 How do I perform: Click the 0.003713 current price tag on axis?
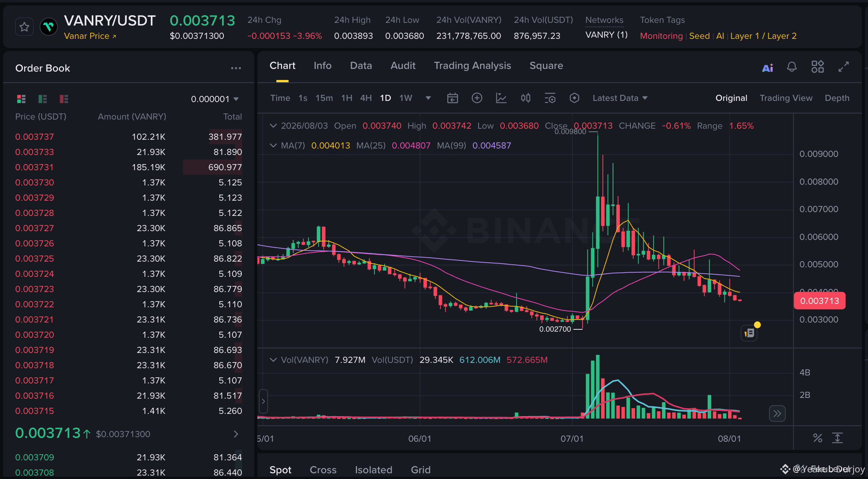tap(820, 301)
